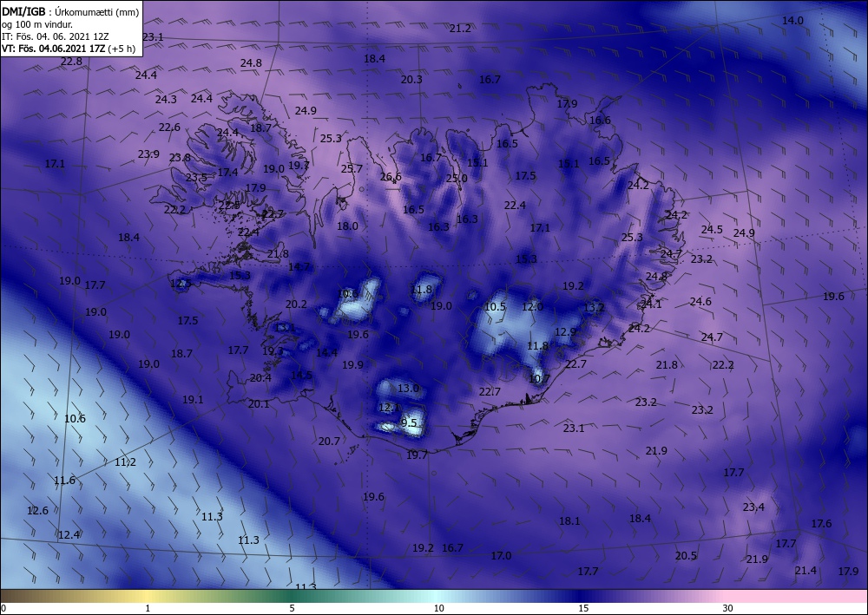Pick the map value '24.1'

coord(650,304)
